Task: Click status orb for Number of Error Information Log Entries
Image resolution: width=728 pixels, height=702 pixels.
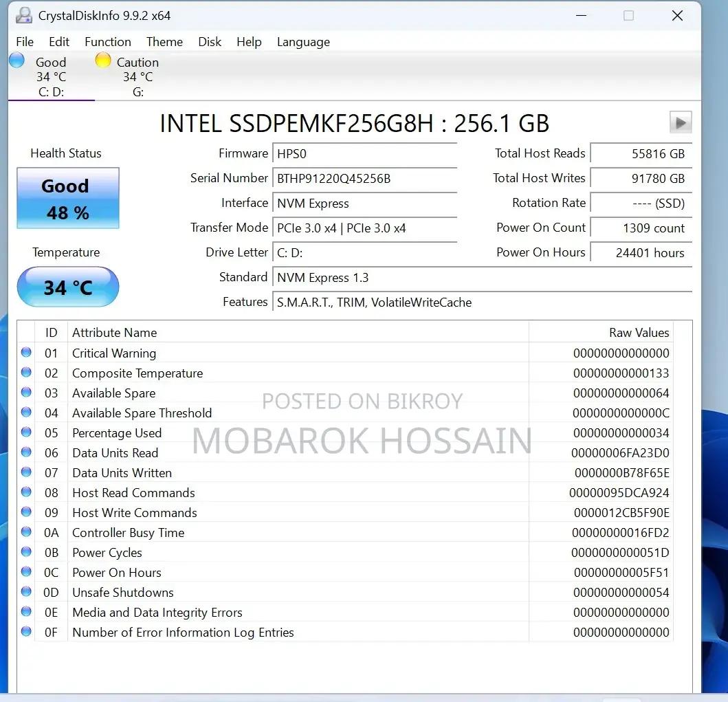Action: pyautogui.click(x=26, y=632)
